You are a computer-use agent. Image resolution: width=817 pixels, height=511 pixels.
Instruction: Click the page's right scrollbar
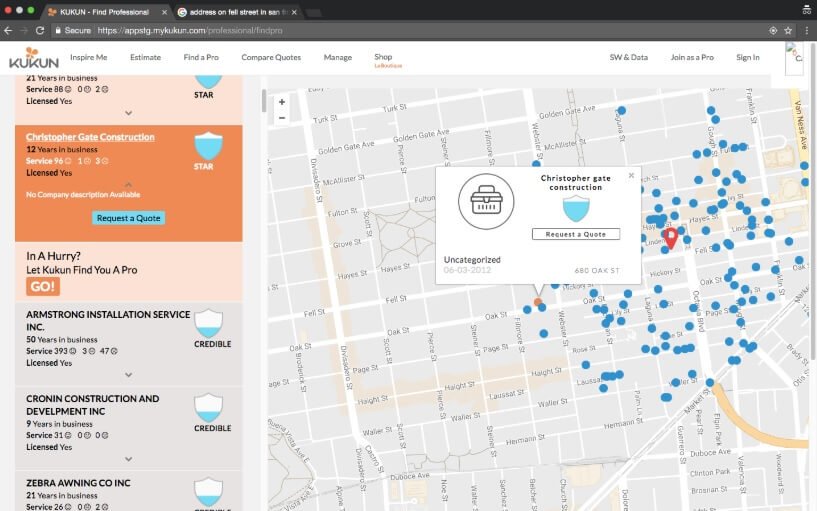[x=814, y=203]
